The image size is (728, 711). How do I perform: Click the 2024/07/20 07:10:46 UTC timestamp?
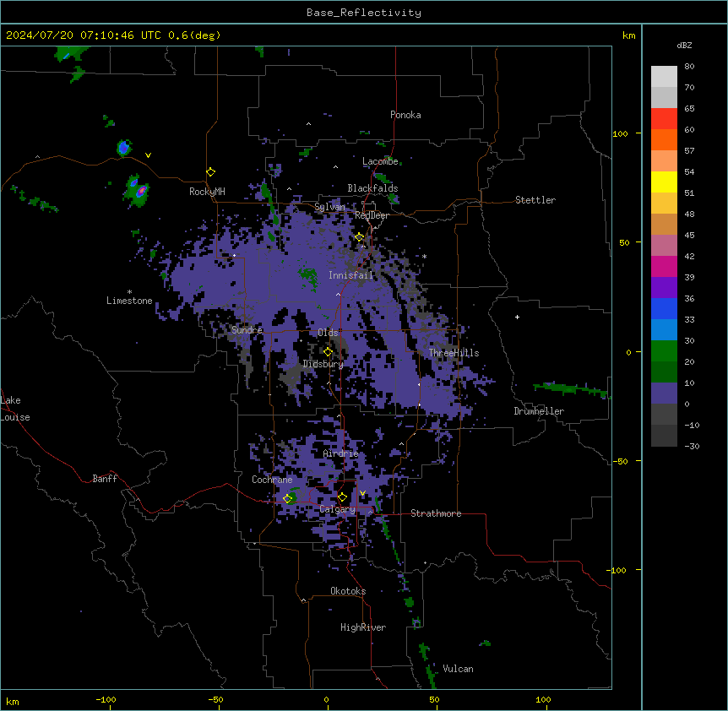click(84, 35)
